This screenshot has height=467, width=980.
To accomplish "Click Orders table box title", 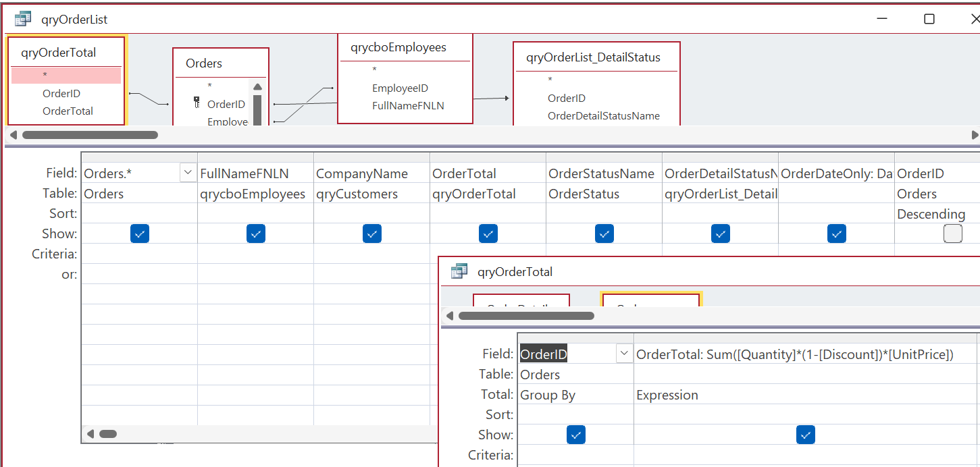I will tap(204, 63).
